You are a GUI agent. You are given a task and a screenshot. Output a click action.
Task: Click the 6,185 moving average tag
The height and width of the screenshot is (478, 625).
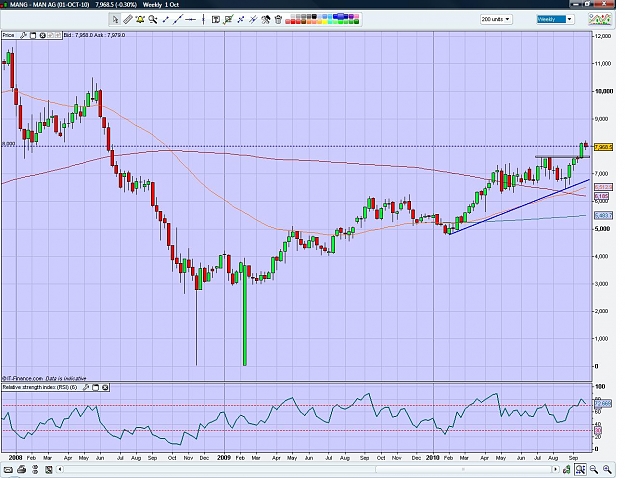coord(601,196)
